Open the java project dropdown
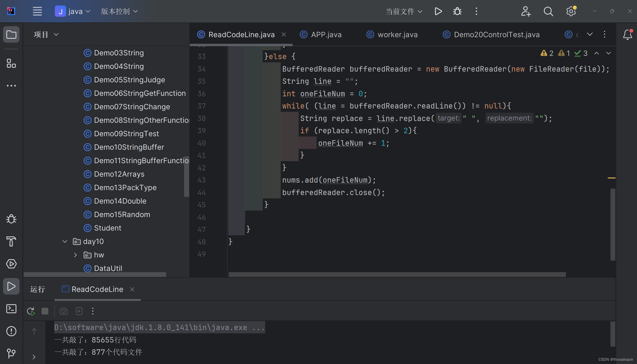This screenshot has height=364, width=637. pyautogui.click(x=73, y=11)
